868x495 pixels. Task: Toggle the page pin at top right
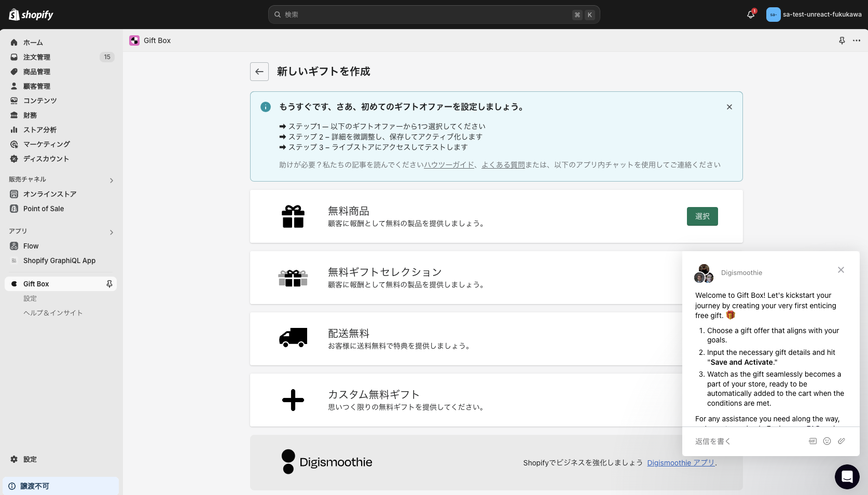842,40
